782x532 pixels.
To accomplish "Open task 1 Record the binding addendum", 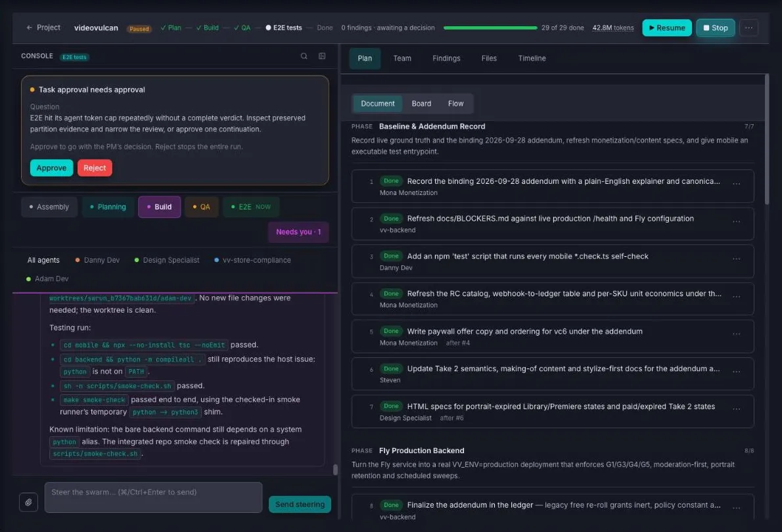I will (553, 186).
